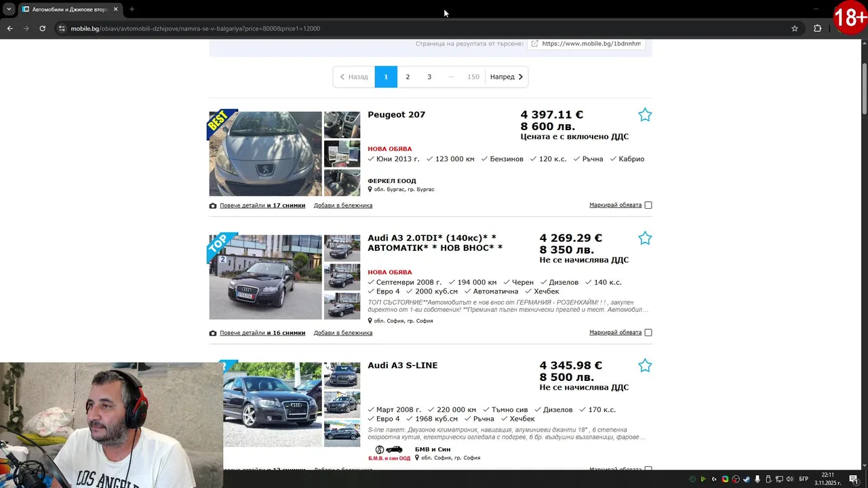View Peugeot 207 second small thumbnail

pyautogui.click(x=342, y=154)
